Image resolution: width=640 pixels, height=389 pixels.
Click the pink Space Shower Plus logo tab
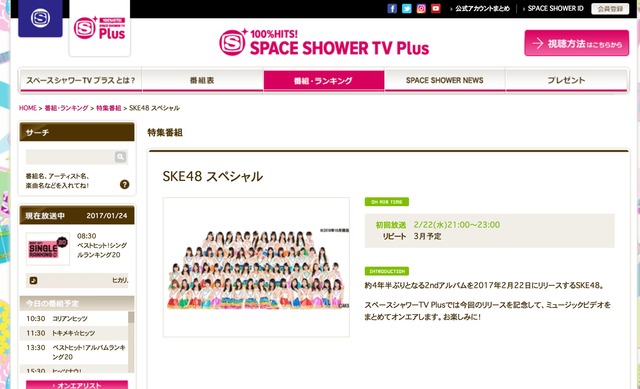coord(100,28)
